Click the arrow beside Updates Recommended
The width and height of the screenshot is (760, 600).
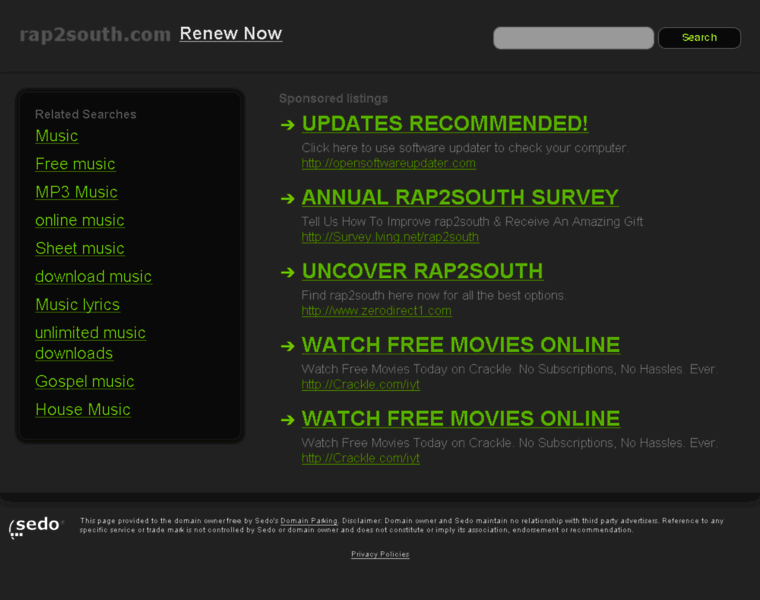[x=287, y=125]
